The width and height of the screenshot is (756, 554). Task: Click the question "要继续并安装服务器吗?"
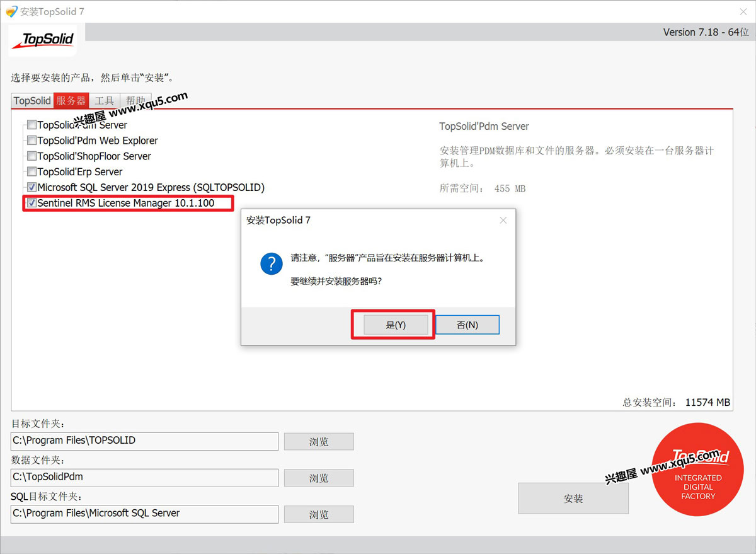click(x=336, y=281)
